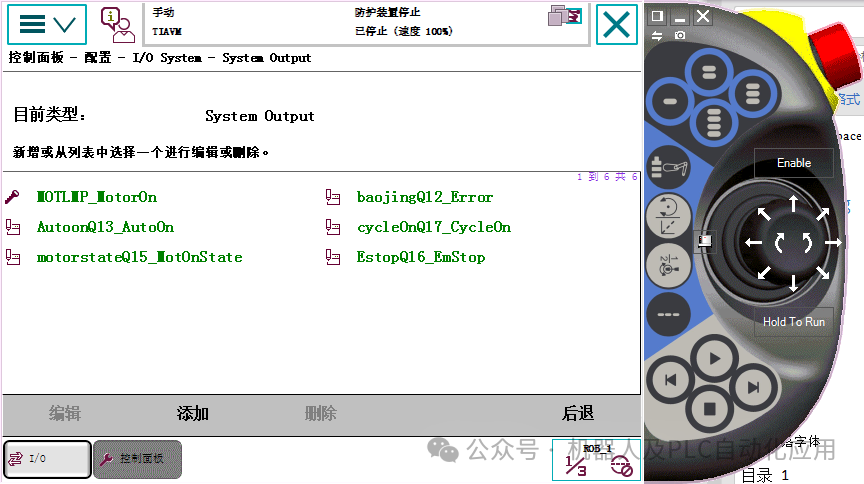Select the mechanical unit hardware key

(x=668, y=166)
